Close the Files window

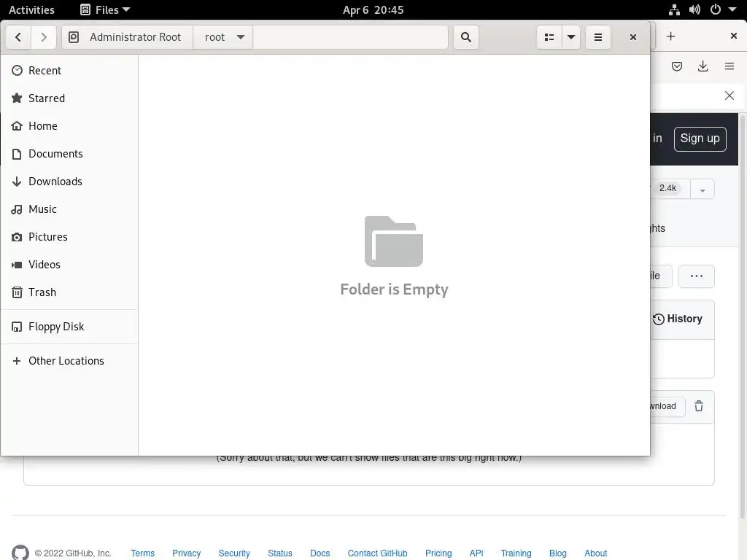coord(633,37)
